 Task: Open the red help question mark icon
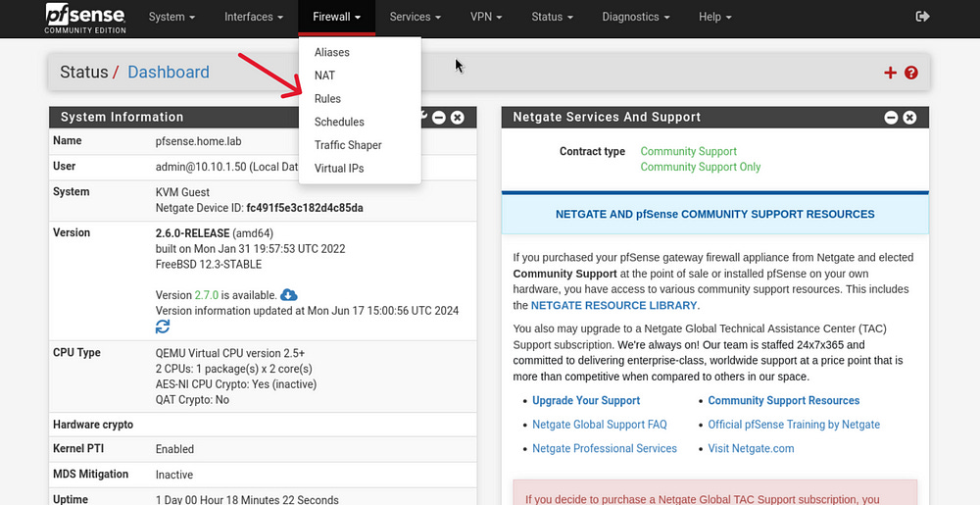coord(911,74)
